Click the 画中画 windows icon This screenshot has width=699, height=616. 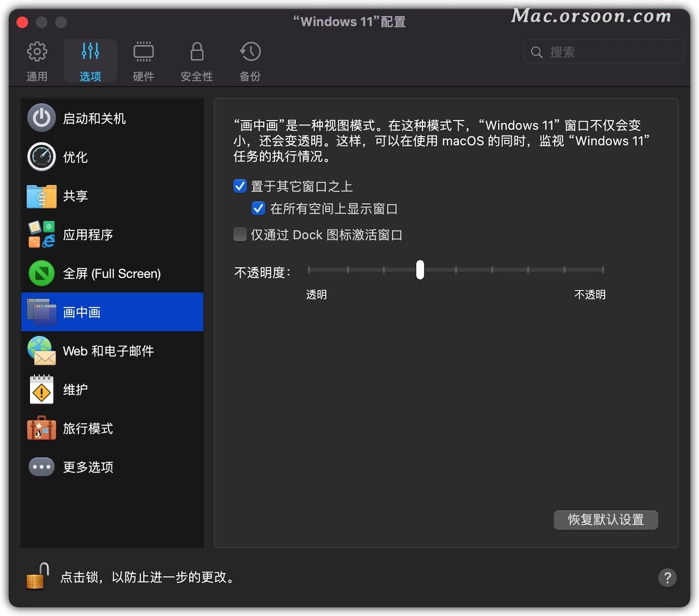tap(42, 312)
